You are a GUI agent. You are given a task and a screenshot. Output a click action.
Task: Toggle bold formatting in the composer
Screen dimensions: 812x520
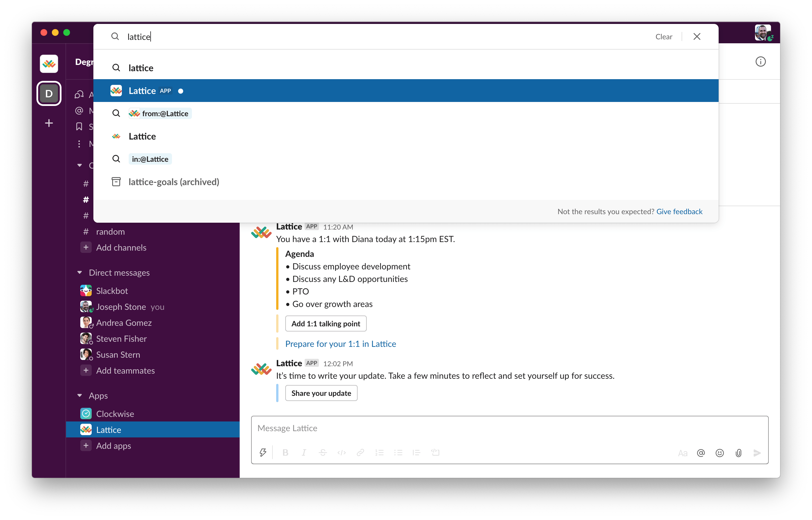click(285, 453)
